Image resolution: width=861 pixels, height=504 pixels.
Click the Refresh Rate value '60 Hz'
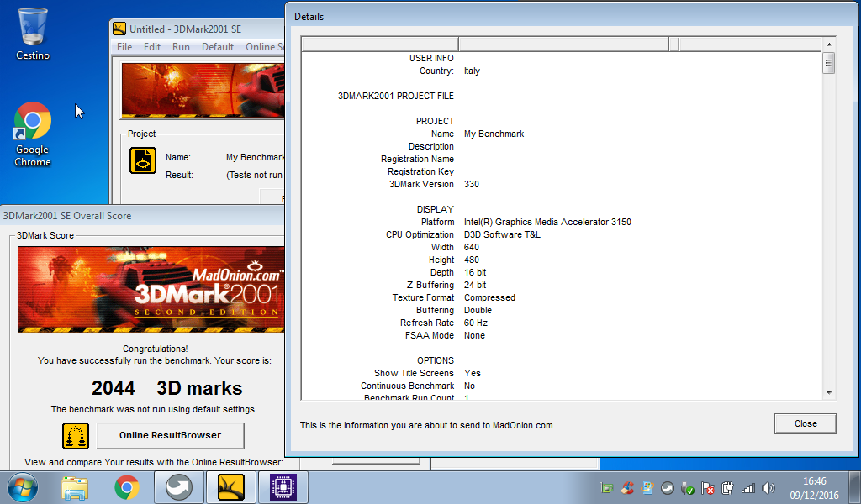(x=476, y=323)
